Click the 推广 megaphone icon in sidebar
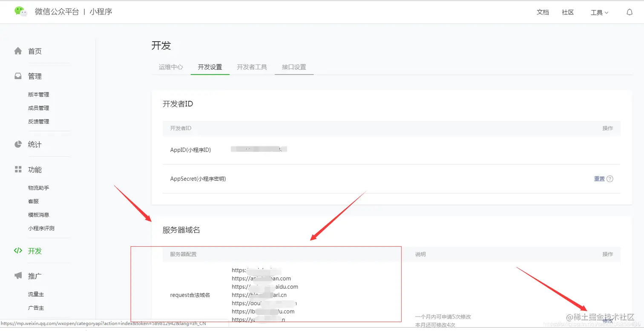The image size is (644, 331). (18, 276)
